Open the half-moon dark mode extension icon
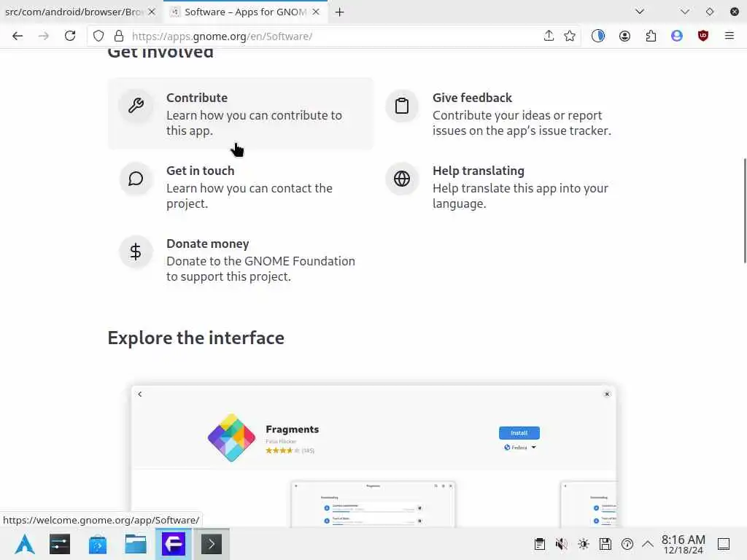747x560 pixels. coord(598,36)
